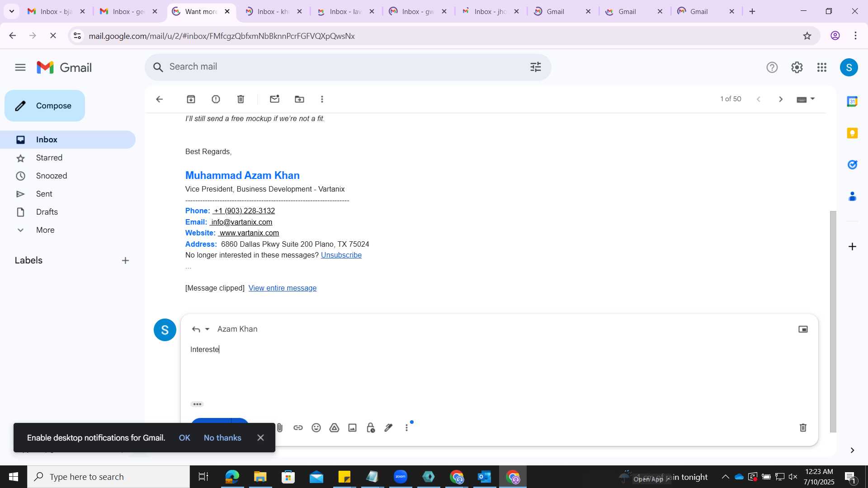Open the www.vartanix.com website link

(249, 233)
